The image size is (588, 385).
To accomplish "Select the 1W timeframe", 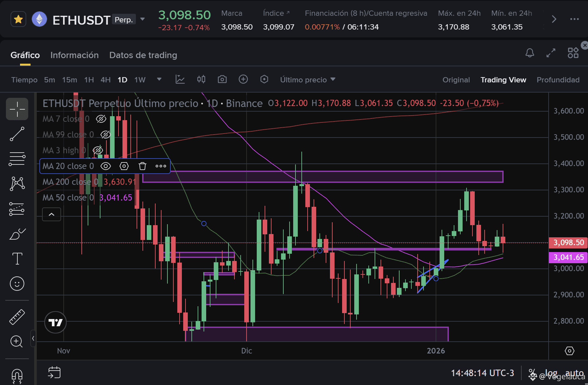I will click(140, 80).
